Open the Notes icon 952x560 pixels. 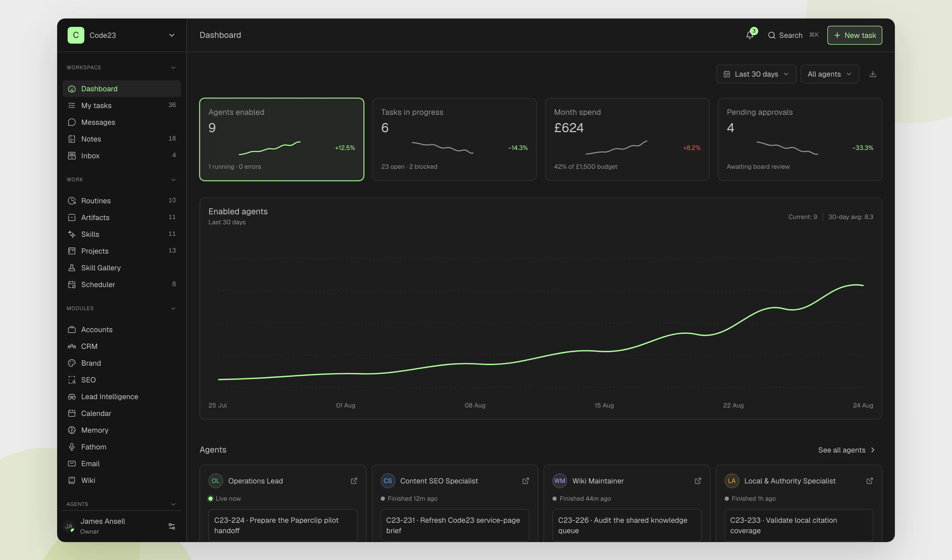72,139
